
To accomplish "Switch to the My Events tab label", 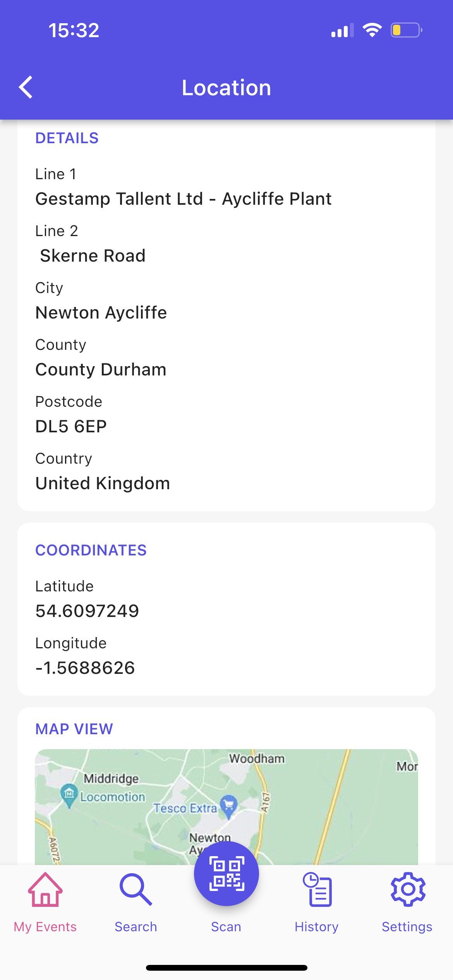I will pos(45,927).
